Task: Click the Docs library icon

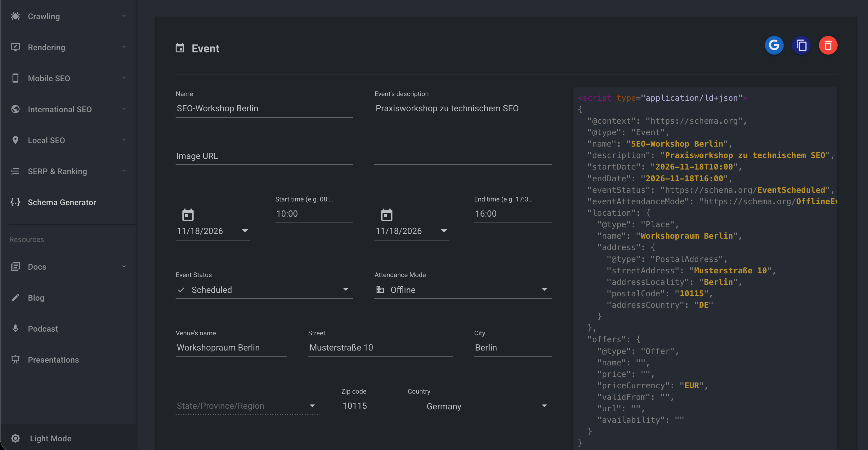Action: pyautogui.click(x=15, y=267)
